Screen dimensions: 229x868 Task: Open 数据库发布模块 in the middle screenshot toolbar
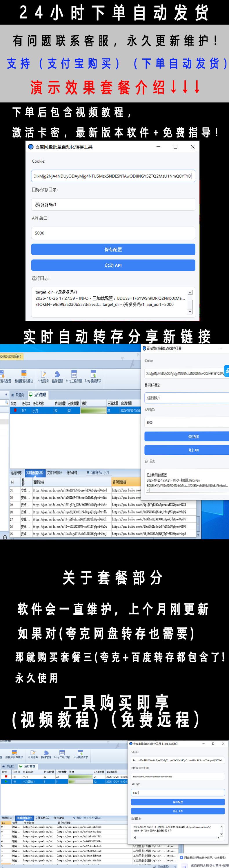[x=23, y=377]
